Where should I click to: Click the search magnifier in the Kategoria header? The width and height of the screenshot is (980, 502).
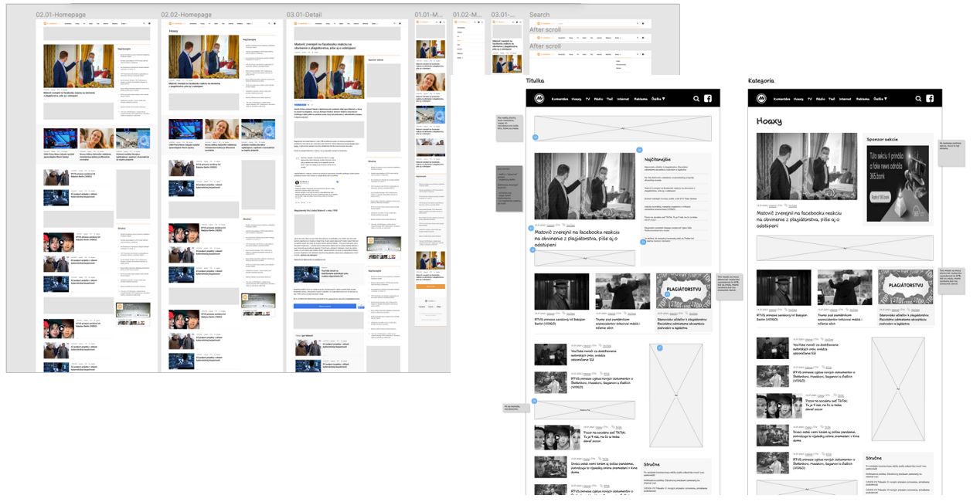click(x=918, y=99)
